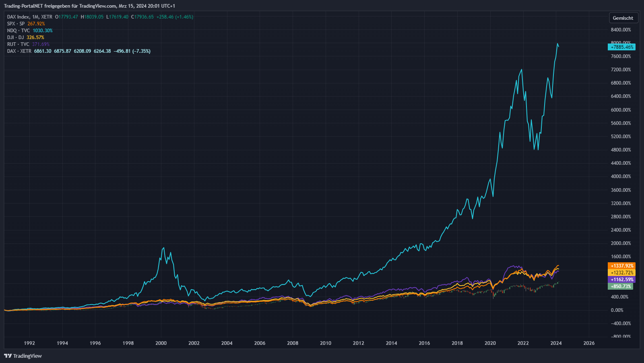The height and width of the screenshot is (363, 644).
Task: Click the green +850.73% price label
Action: pyautogui.click(x=620, y=286)
